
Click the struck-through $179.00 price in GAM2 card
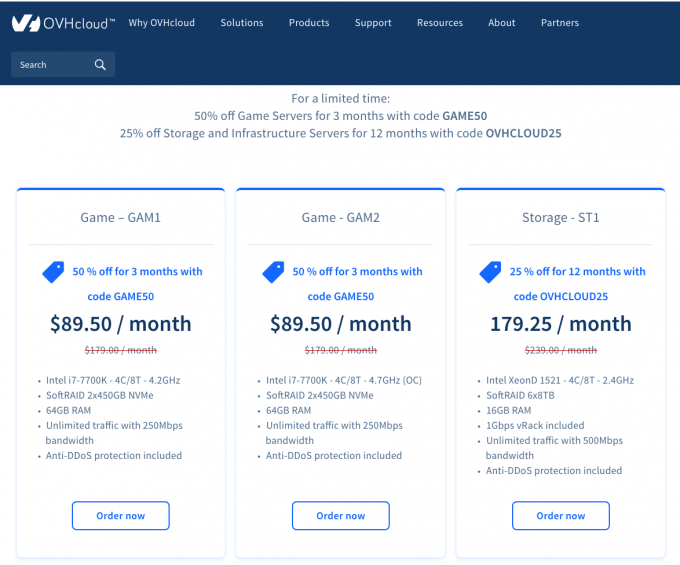[340, 350]
